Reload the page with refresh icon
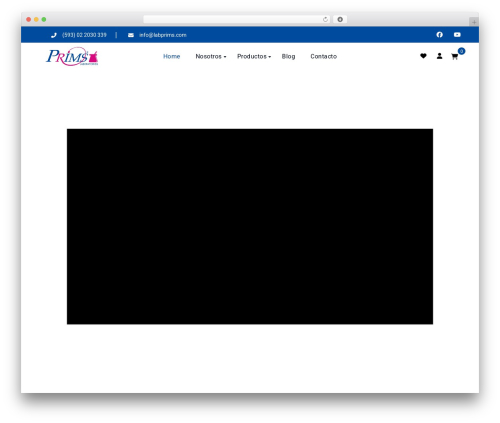The image size is (500, 423). coord(325,19)
